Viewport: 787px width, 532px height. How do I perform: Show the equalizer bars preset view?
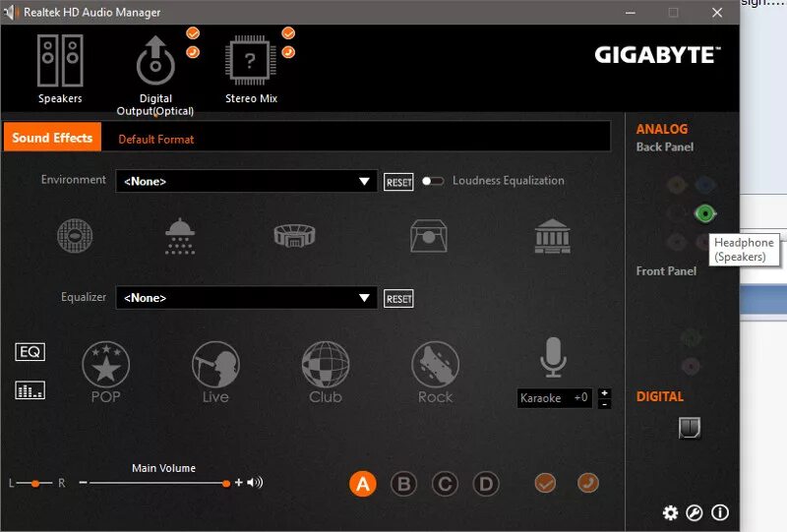[x=30, y=390]
